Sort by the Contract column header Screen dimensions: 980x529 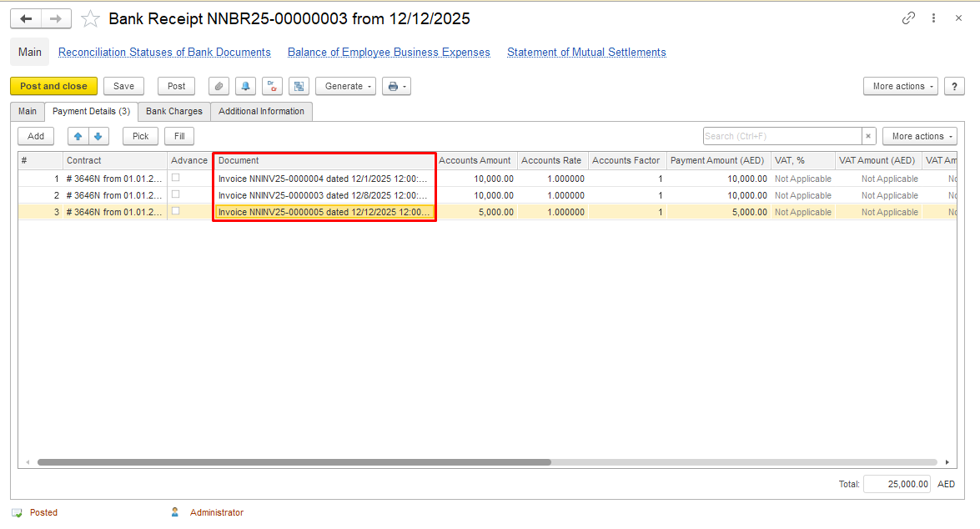tap(114, 161)
